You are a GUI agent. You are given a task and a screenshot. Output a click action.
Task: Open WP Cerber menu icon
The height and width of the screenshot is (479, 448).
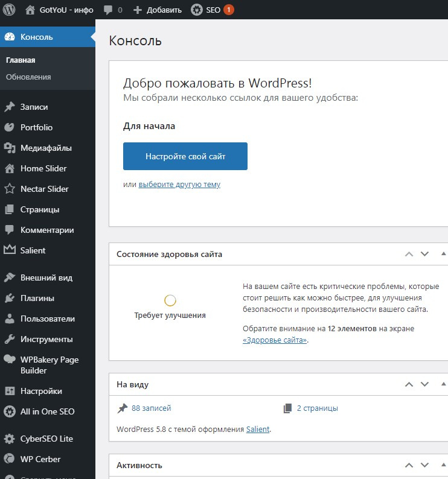click(x=10, y=459)
